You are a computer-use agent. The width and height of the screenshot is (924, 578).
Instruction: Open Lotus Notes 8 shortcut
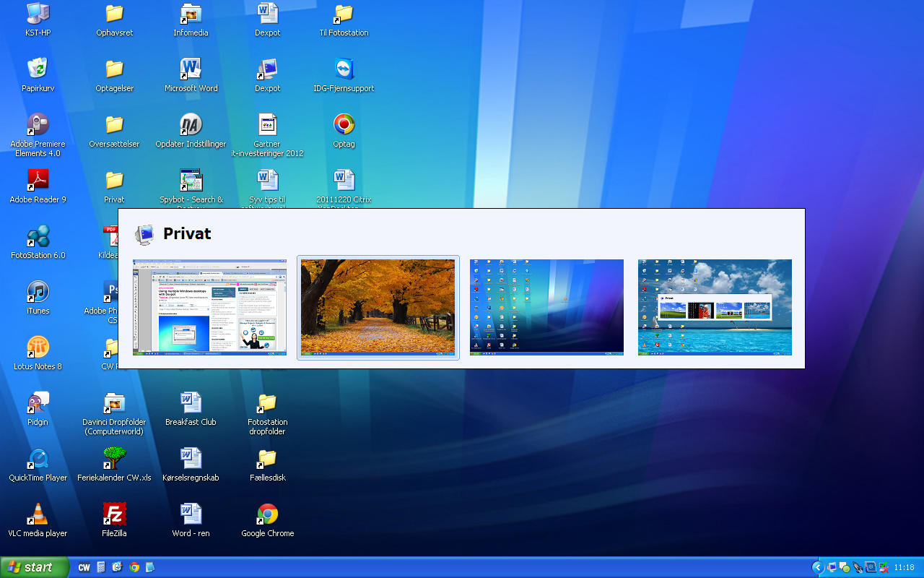point(38,348)
